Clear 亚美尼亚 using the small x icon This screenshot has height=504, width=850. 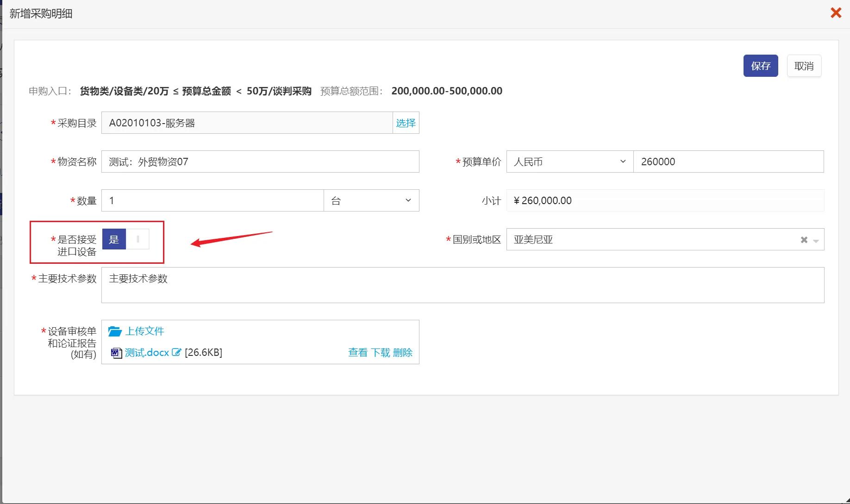tap(804, 240)
